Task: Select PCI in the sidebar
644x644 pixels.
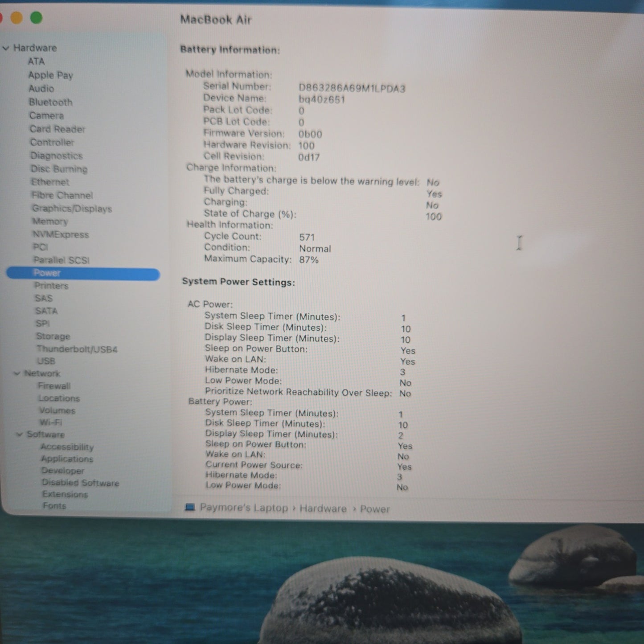Action: click(x=40, y=247)
